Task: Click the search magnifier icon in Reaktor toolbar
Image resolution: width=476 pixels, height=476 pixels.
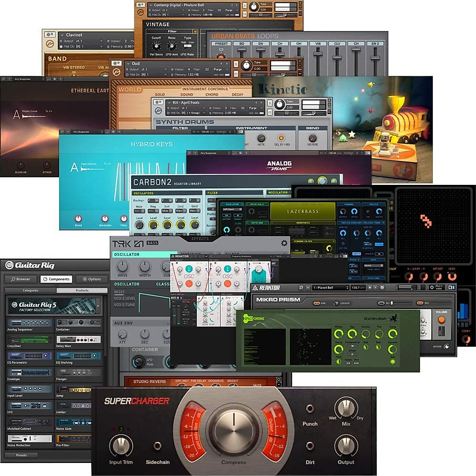Action: click(301, 287)
